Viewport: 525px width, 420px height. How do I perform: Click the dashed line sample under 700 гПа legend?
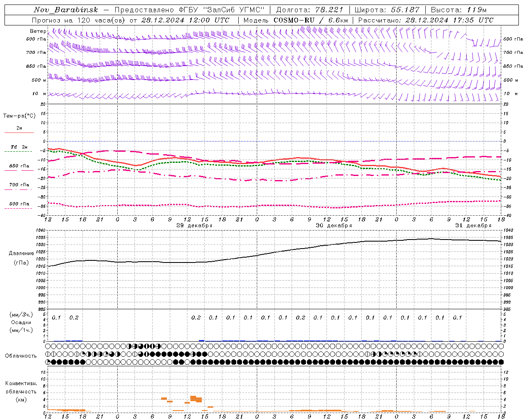[x=18, y=189]
